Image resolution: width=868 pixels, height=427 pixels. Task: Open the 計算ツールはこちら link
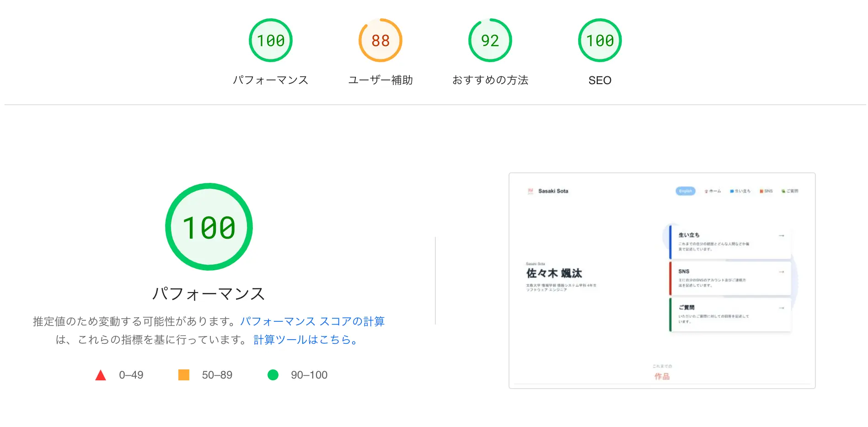pyautogui.click(x=305, y=340)
